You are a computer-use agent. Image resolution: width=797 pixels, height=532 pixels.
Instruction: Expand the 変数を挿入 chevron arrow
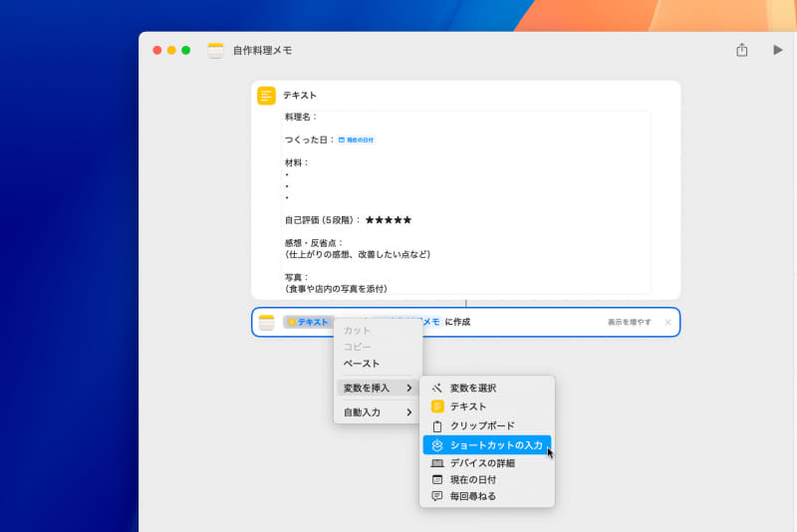409,388
